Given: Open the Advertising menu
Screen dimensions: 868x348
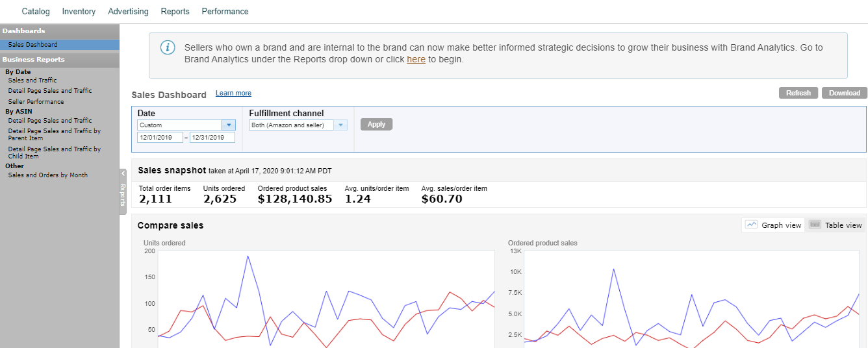Looking at the screenshot, I should 128,12.
